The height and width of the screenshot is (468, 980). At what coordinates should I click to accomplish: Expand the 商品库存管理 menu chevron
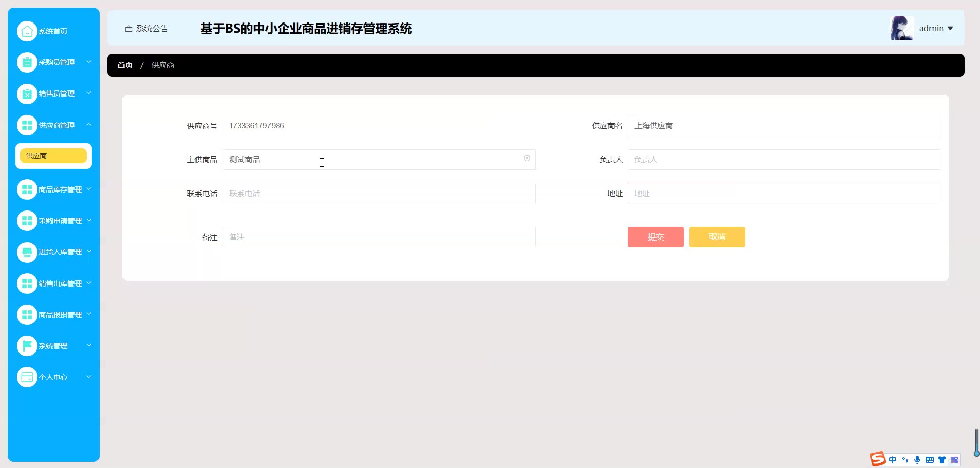point(89,189)
